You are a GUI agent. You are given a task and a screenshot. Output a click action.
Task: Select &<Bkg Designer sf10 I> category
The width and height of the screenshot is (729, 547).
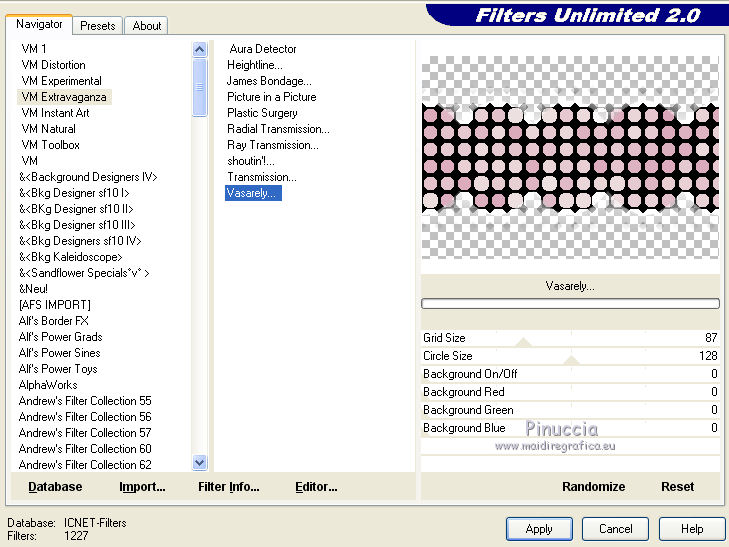[x=74, y=193]
